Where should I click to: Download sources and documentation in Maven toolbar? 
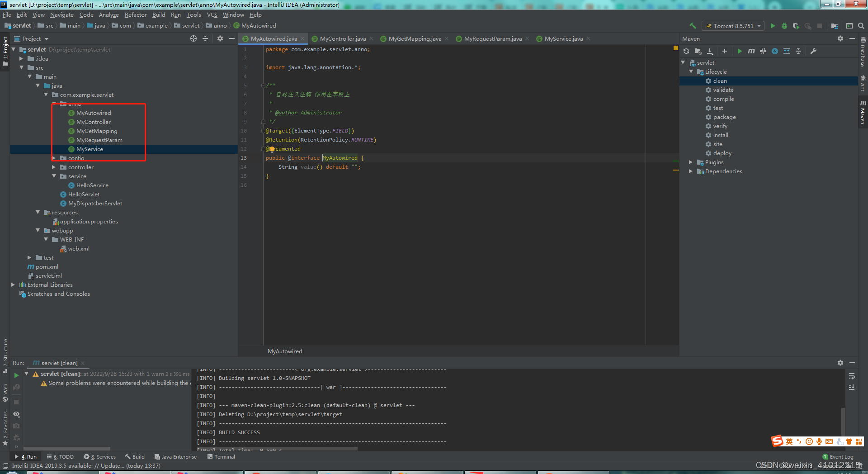coord(710,51)
